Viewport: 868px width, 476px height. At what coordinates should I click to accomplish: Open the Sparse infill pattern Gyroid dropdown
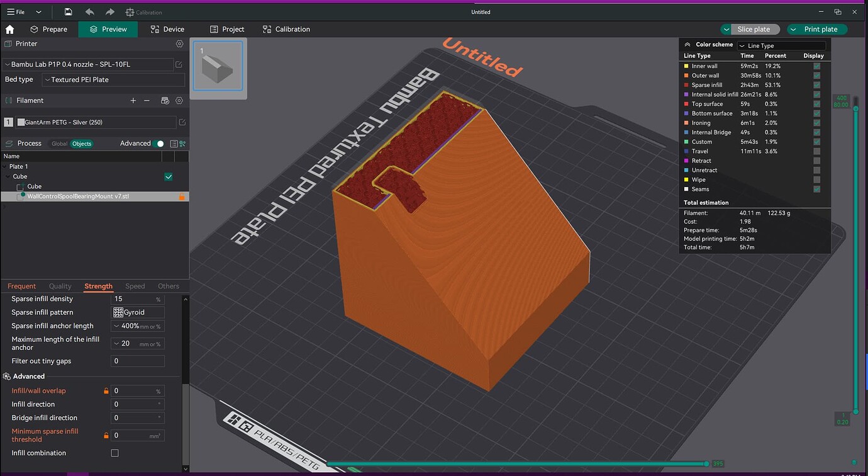138,312
